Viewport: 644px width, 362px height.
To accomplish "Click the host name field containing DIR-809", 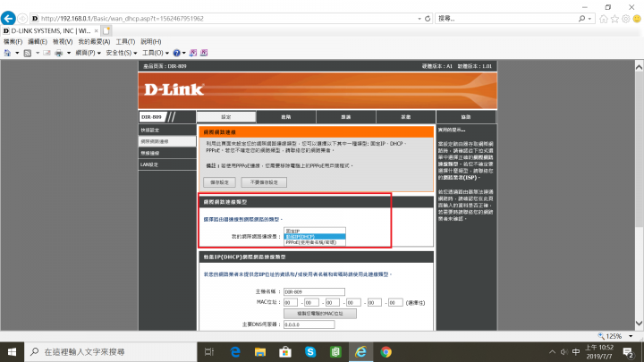I will [314, 291].
